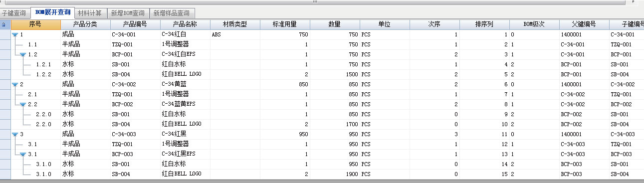This screenshot has width=644, height=183.
Task: Collapse the 1.2 半成品 BCP-001 node
Action: coord(23,55)
